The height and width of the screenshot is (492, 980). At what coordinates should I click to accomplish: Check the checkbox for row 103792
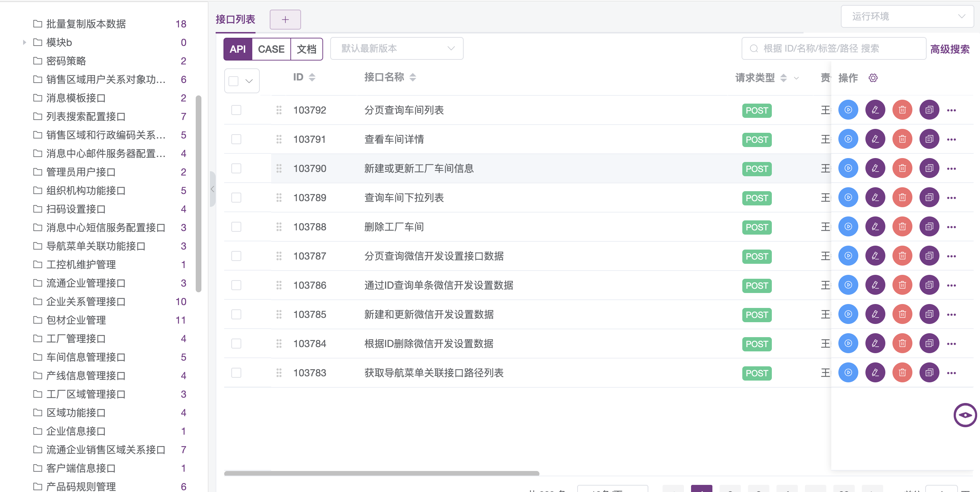pos(236,110)
